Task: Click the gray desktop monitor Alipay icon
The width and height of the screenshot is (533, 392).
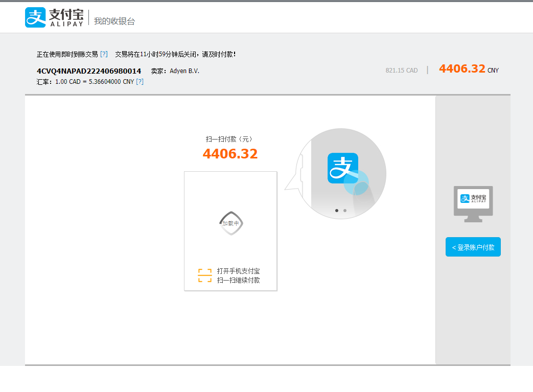Action: click(473, 203)
